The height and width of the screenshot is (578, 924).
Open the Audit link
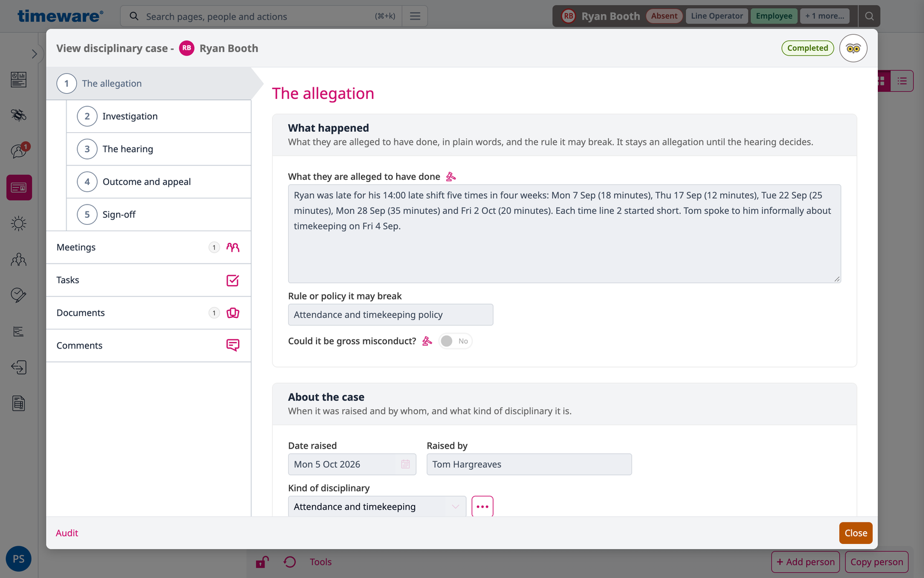pos(67,533)
